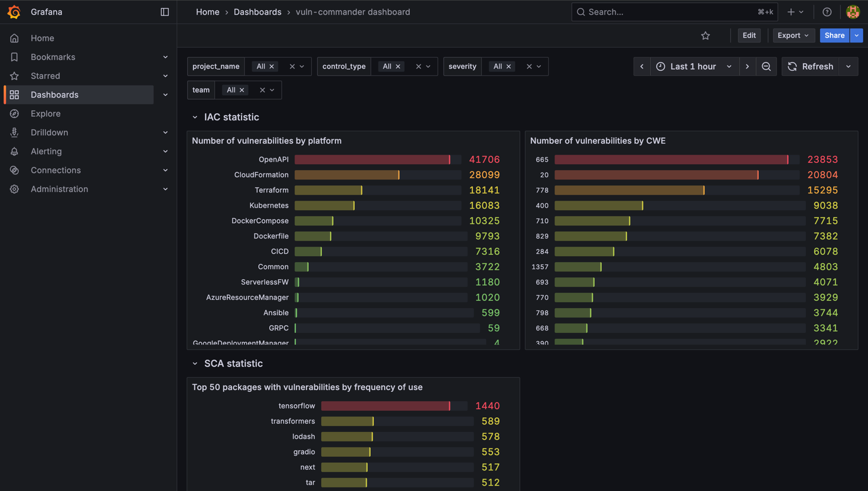Expand the Alerting section chevron
Screen dimensions: 868x491
click(x=165, y=152)
